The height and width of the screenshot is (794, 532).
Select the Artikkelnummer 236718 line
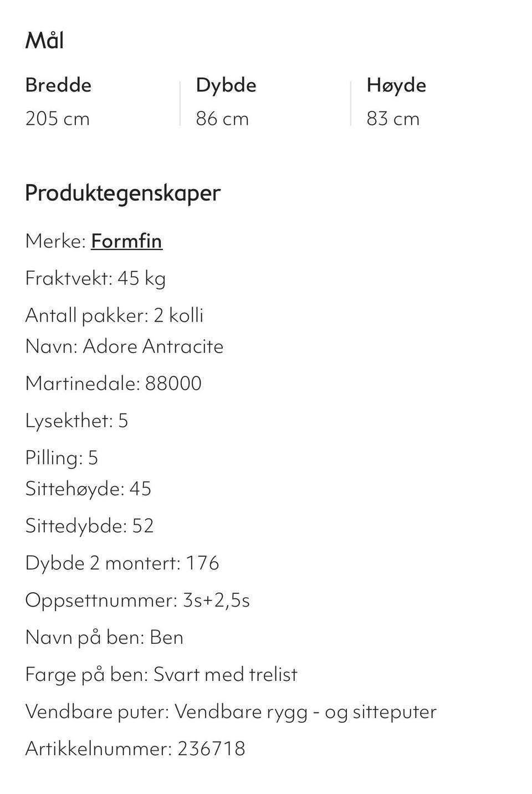coord(135,749)
